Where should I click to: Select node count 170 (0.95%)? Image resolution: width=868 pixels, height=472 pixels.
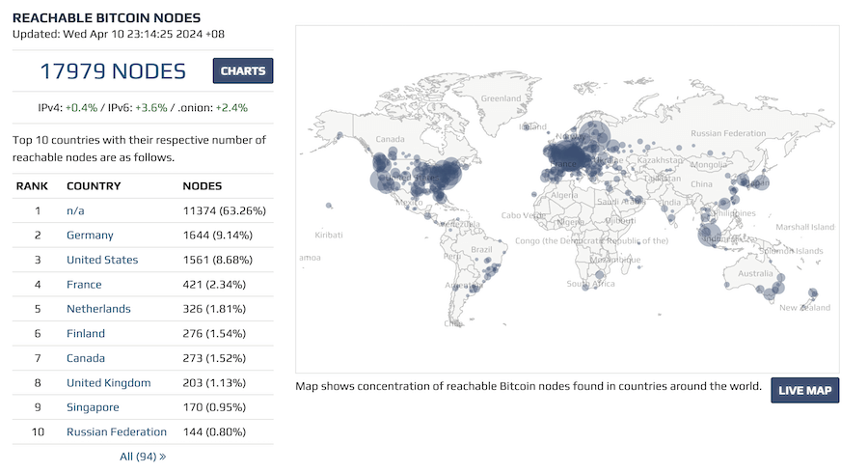click(x=214, y=407)
